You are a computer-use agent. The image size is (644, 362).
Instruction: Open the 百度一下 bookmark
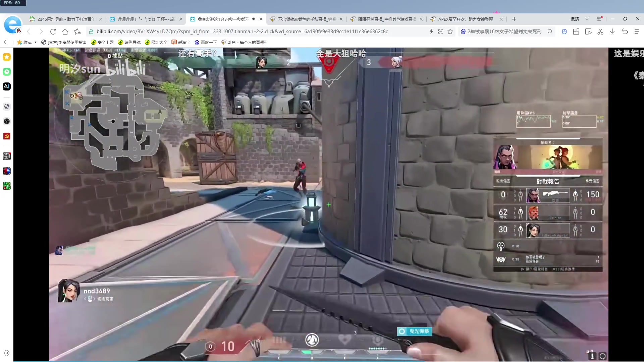tap(206, 42)
